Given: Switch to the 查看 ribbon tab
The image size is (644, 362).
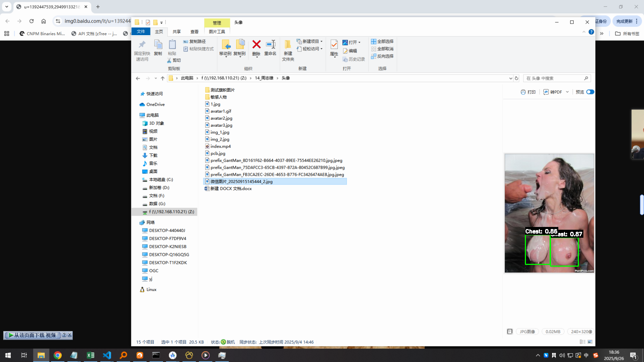Looking at the screenshot, I should (194, 32).
